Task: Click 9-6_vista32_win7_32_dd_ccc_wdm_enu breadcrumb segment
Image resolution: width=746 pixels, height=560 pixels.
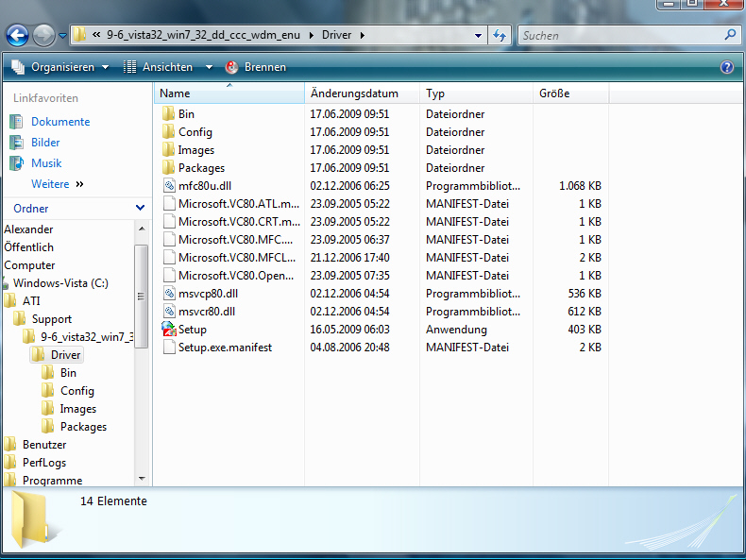Action: click(x=203, y=35)
